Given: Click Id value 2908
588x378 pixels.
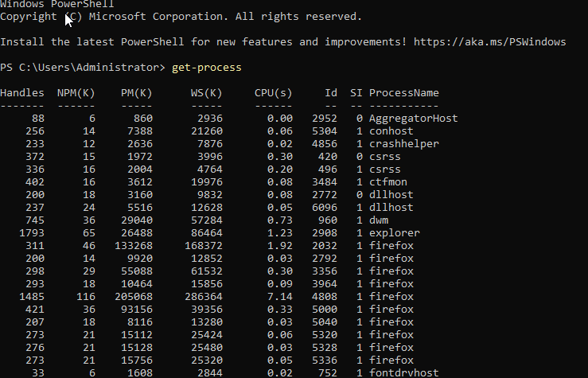Looking at the screenshot, I should click(325, 233).
